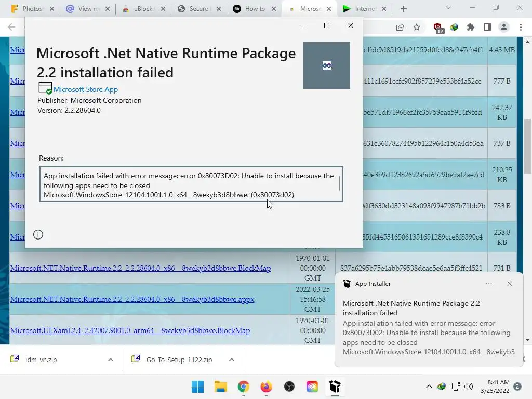Image resolution: width=532 pixels, height=399 pixels.
Task: Go back in Chrome
Action: click(11, 27)
